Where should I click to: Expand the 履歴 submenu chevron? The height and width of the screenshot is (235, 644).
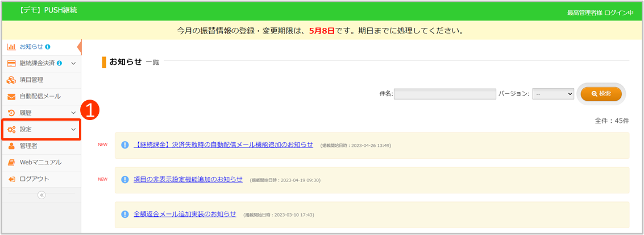pyautogui.click(x=73, y=113)
